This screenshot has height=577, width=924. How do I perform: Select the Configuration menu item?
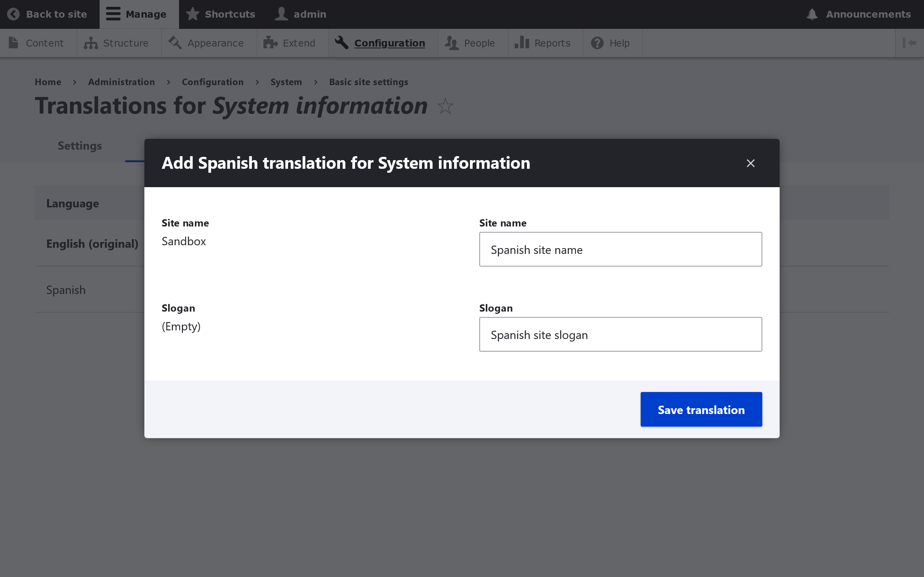click(389, 43)
